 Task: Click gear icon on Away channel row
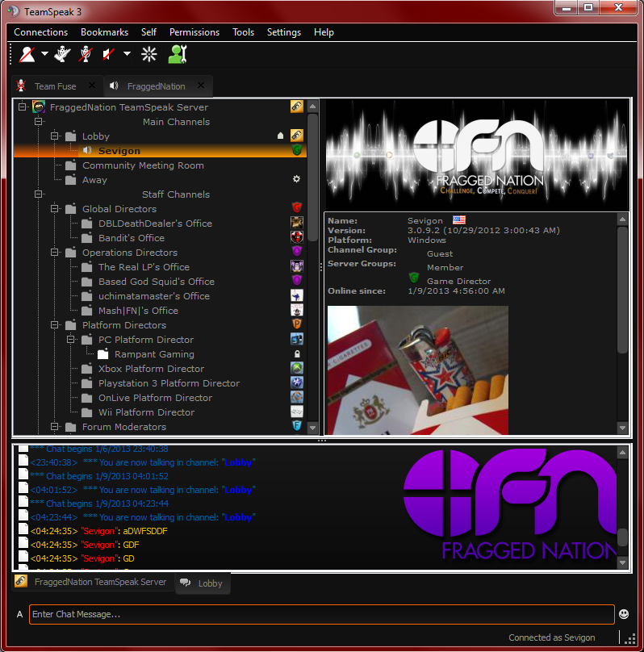[x=296, y=179]
